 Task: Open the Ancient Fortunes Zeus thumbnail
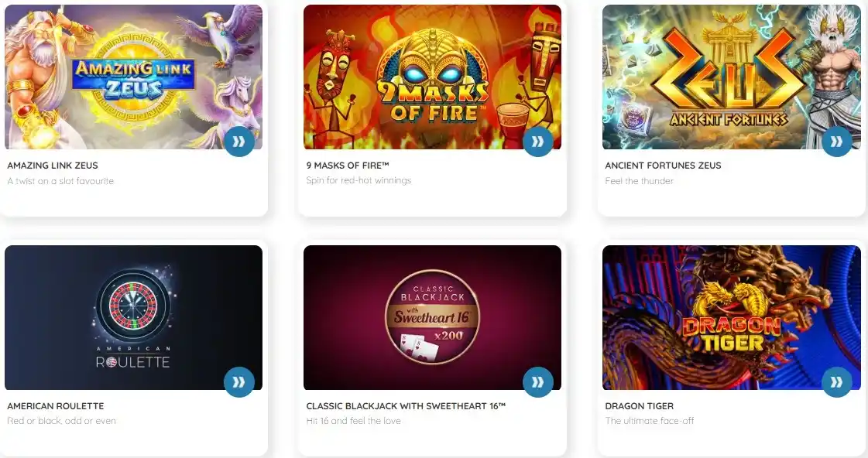point(731,77)
